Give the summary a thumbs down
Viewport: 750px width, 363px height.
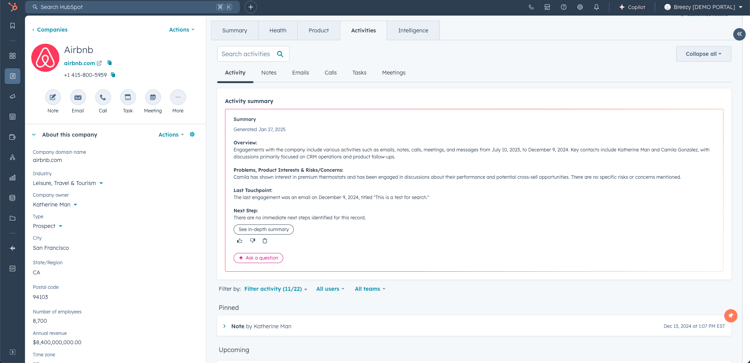pos(253,241)
